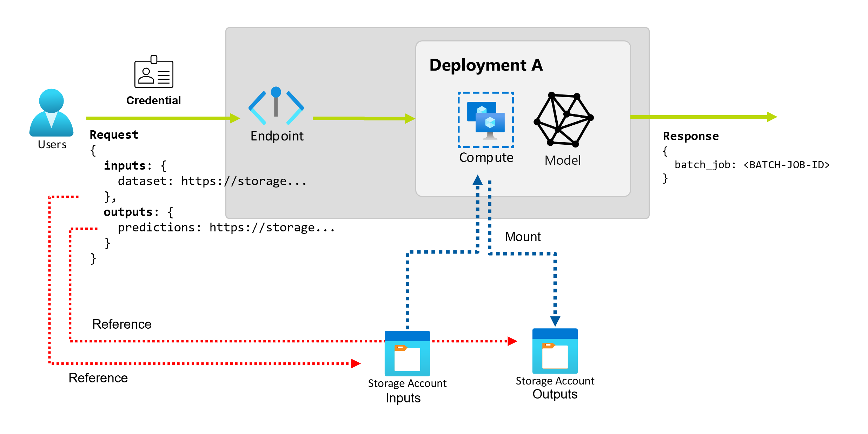Click the Endpoint icon

277,103
